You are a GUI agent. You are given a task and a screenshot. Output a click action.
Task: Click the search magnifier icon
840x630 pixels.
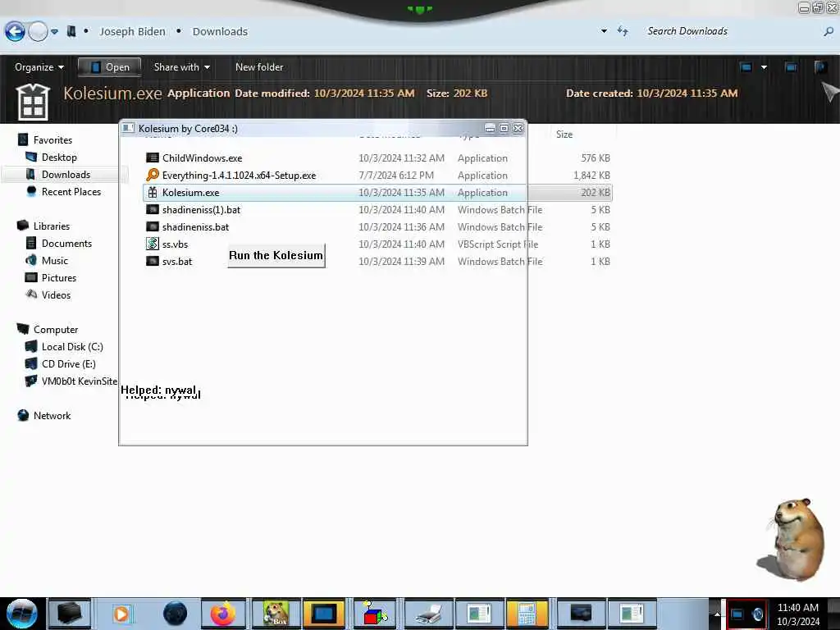point(829,32)
